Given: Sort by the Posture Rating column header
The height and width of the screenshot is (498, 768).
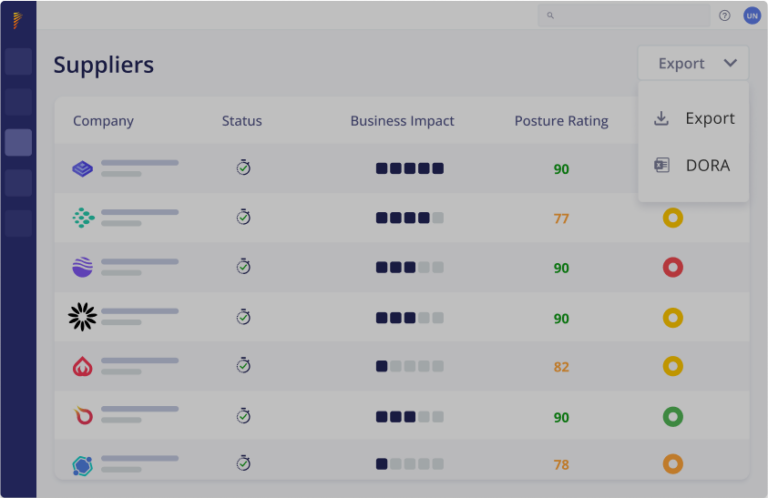Looking at the screenshot, I should click(x=561, y=121).
